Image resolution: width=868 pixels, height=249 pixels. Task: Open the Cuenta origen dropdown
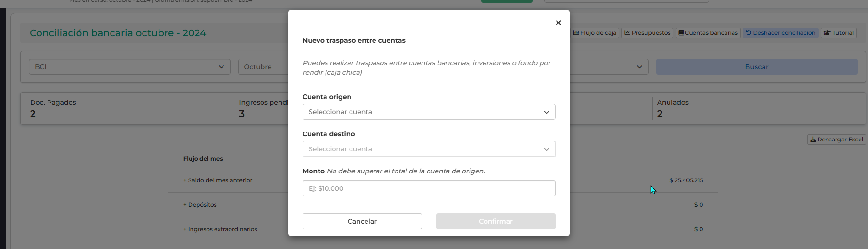click(x=429, y=112)
